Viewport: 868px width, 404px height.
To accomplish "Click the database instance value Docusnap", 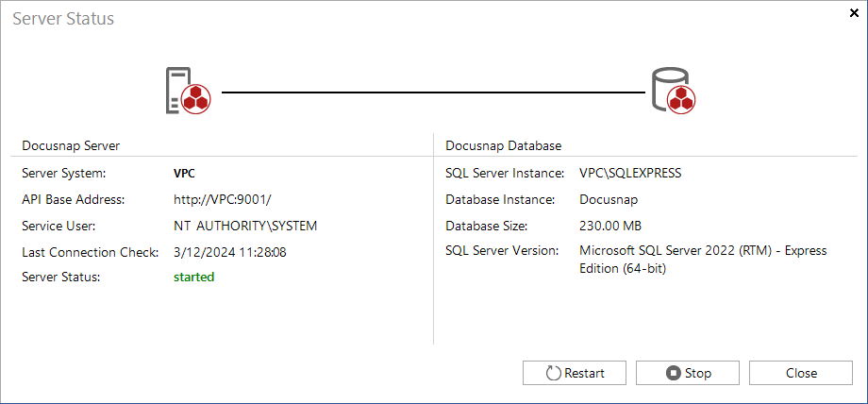I will pos(609,199).
